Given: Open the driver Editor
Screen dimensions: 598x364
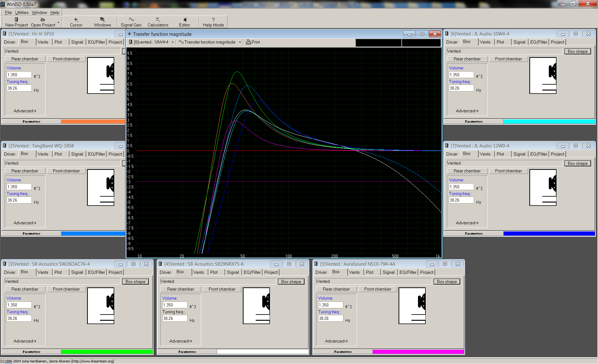Looking at the screenshot, I should pos(184,22).
